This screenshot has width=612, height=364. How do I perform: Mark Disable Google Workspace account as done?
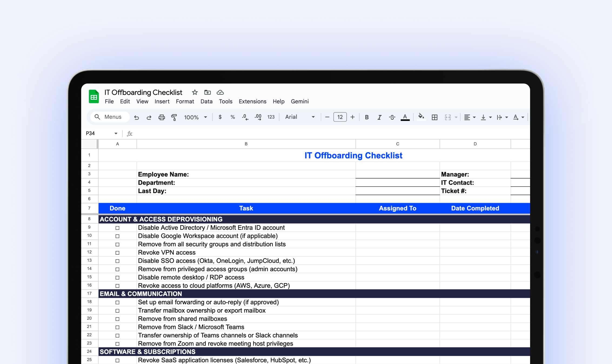tap(117, 236)
